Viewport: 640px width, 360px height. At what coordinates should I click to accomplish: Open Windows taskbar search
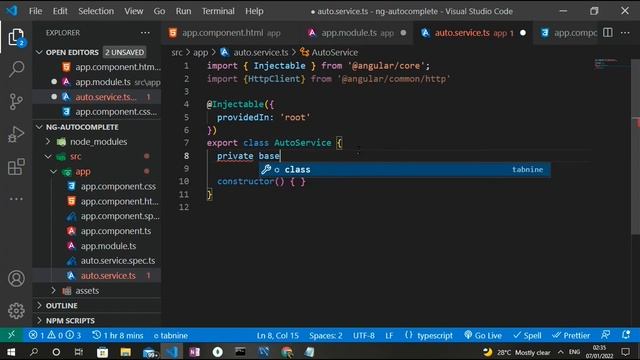click(34, 352)
